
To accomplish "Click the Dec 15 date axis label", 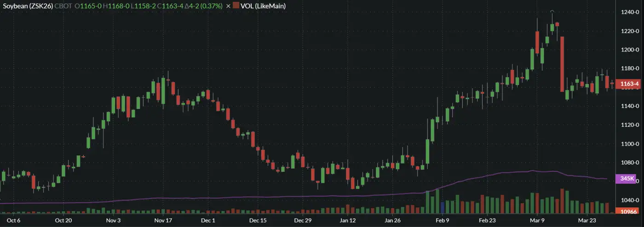I will 258,221.
